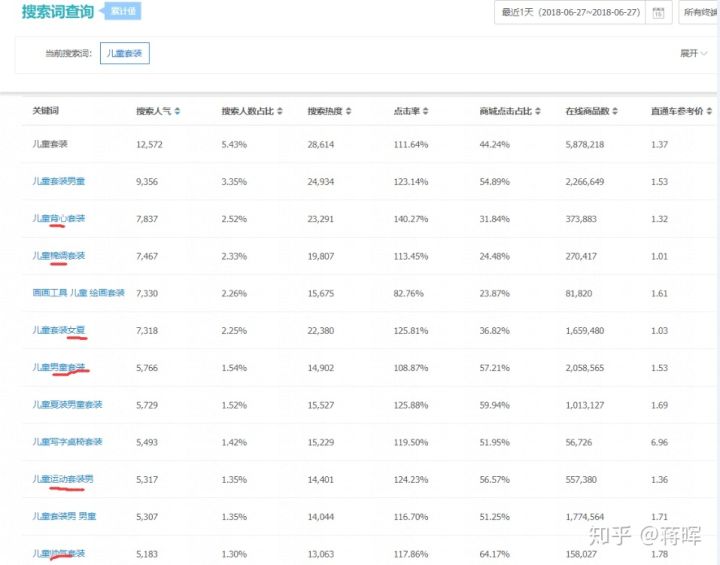
Task: Open keyword link 儿童运动套装男
Action: (63, 480)
